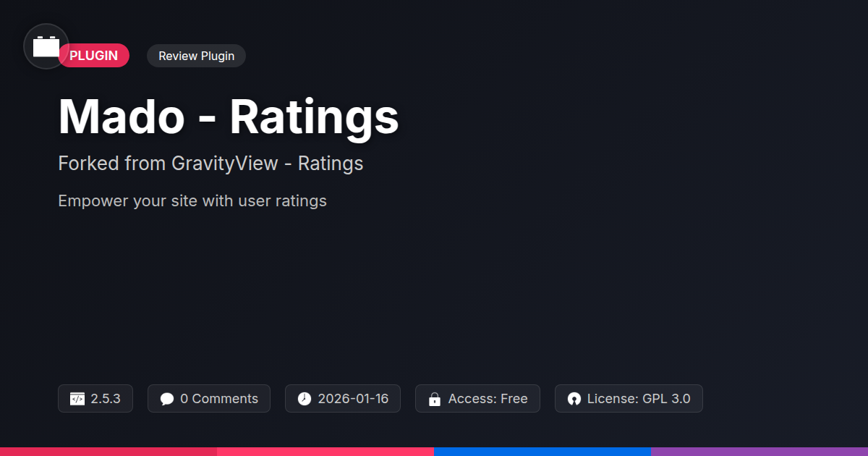Viewport: 868px width, 456px height.
Task: Click the open source license icon
Action: click(x=574, y=399)
